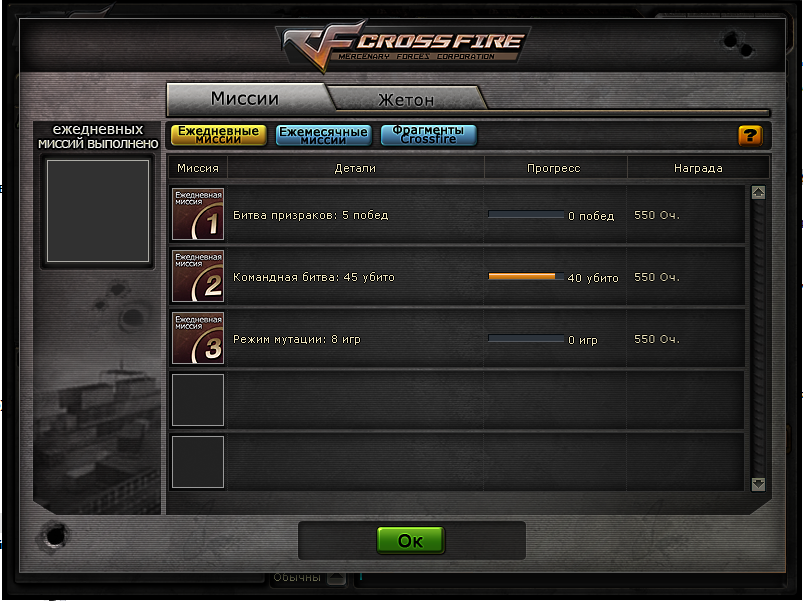Viewport: 803px width, 601px height.
Task: Expand the Обычны dropdown arrow at bottom
Action: point(336,578)
